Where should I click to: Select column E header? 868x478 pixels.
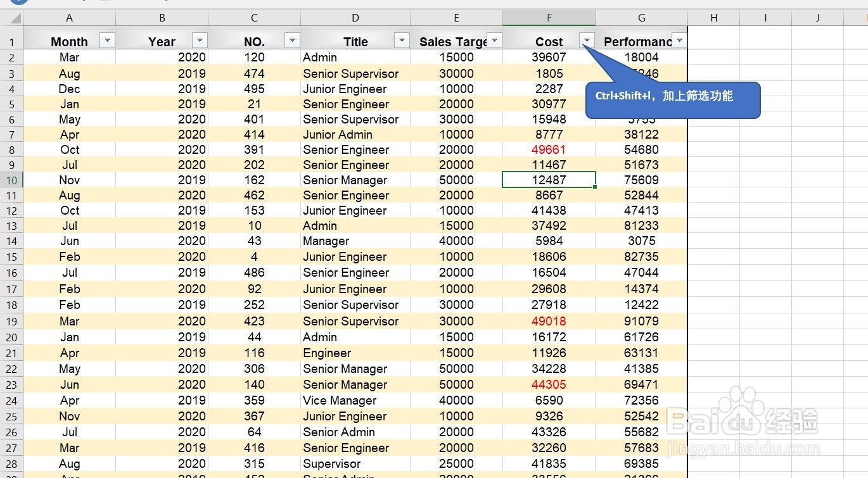pos(456,18)
